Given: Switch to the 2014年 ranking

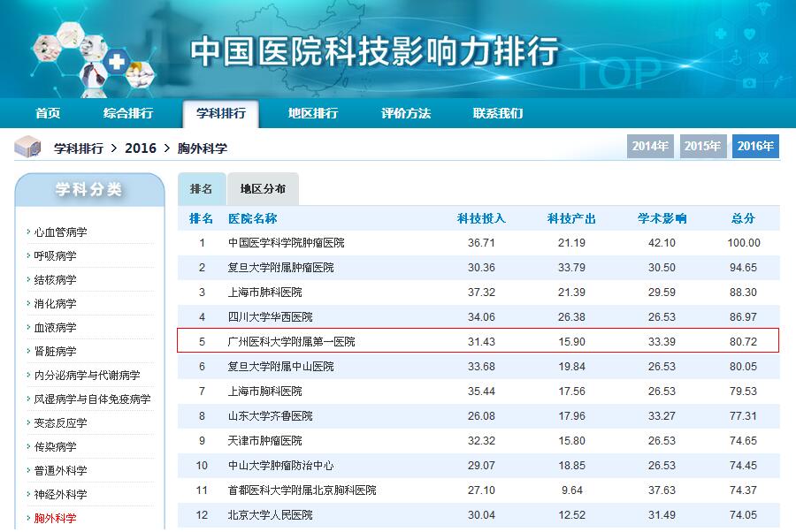Looking at the screenshot, I should [650, 146].
